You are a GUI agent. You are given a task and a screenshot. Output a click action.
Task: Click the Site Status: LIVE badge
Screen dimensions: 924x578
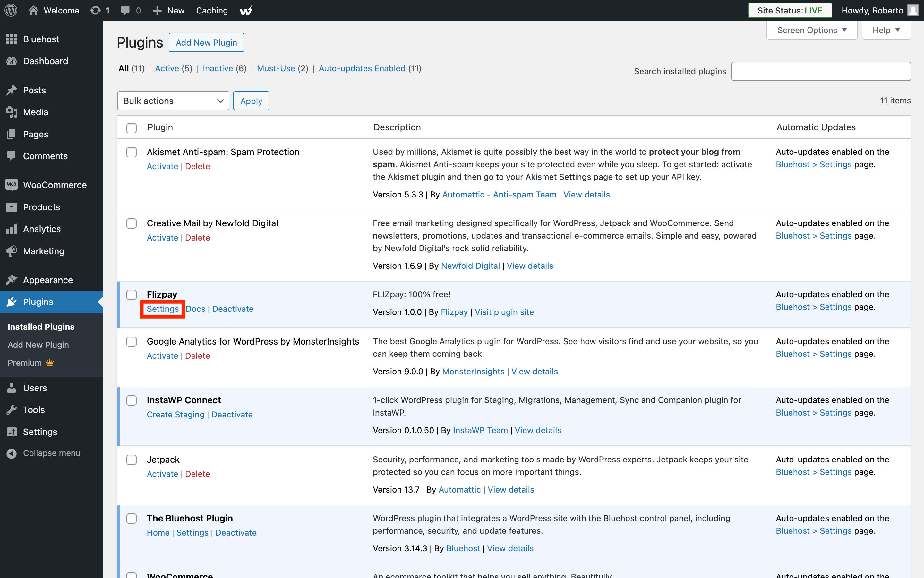tap(790, 10)
